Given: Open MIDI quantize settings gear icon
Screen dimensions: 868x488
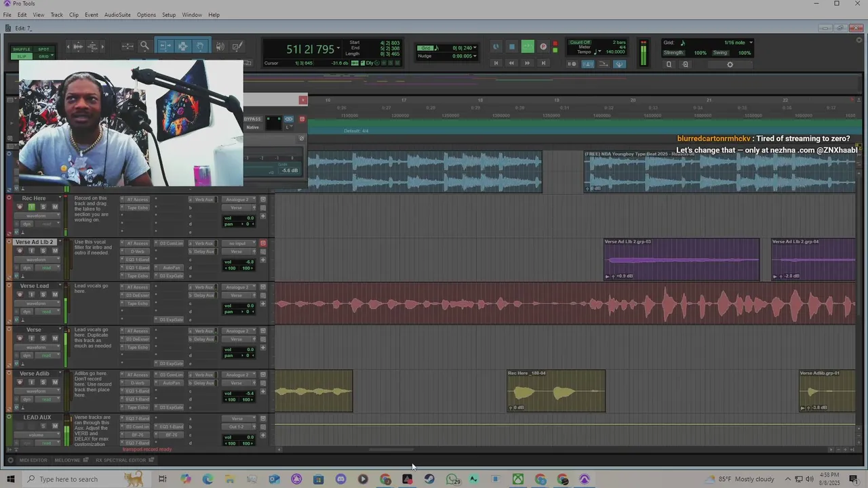Looking at the screenshot, I should (730, 64).
